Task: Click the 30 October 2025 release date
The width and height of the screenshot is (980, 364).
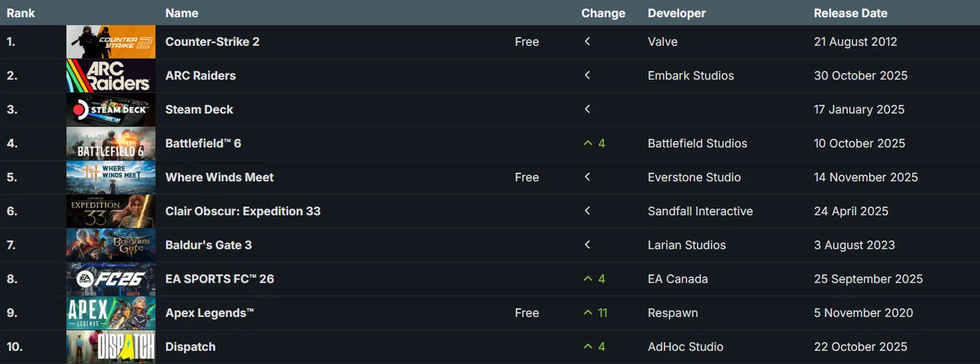Action: pyautogui.click(x=860, y=76)
